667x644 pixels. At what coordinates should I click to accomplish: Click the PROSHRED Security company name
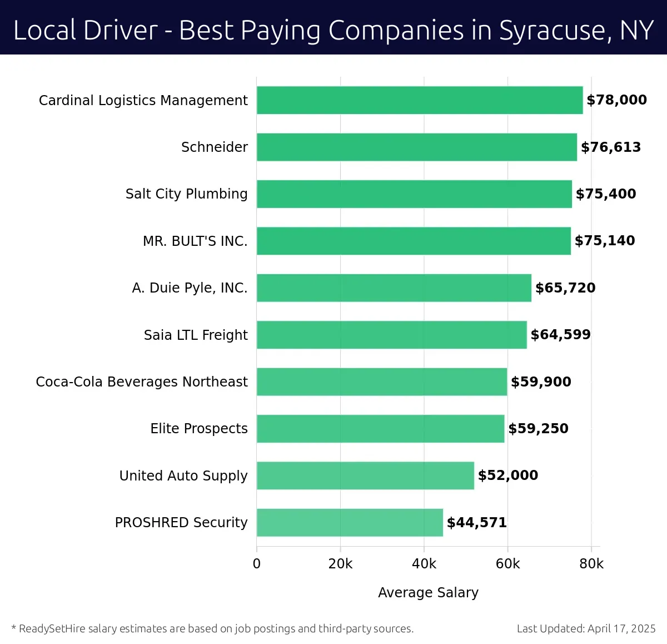pos(181,523)
